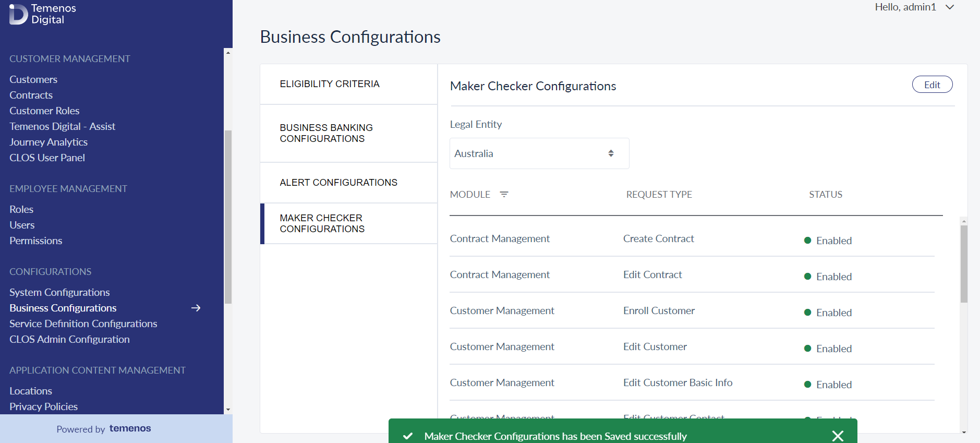The height and width of the screenshot is (443, 980).
Task: Open the Legal Entity Australia dropdown
Action: click(539, 153)
